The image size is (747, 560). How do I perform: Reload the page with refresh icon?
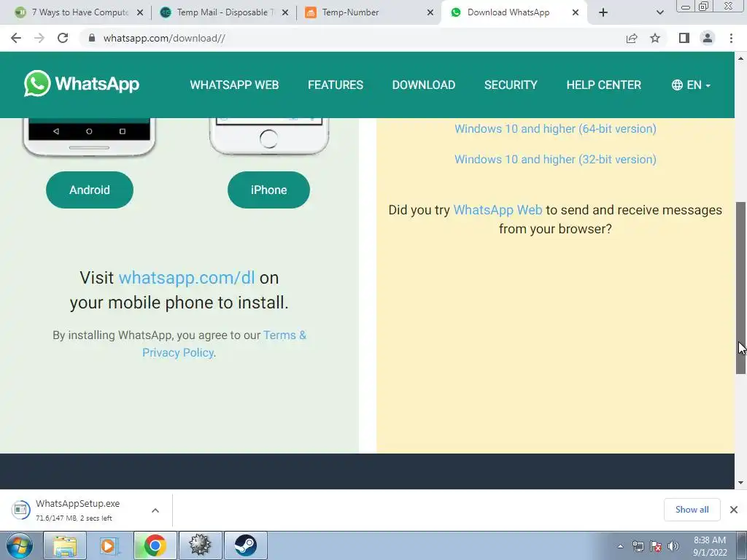63,38
